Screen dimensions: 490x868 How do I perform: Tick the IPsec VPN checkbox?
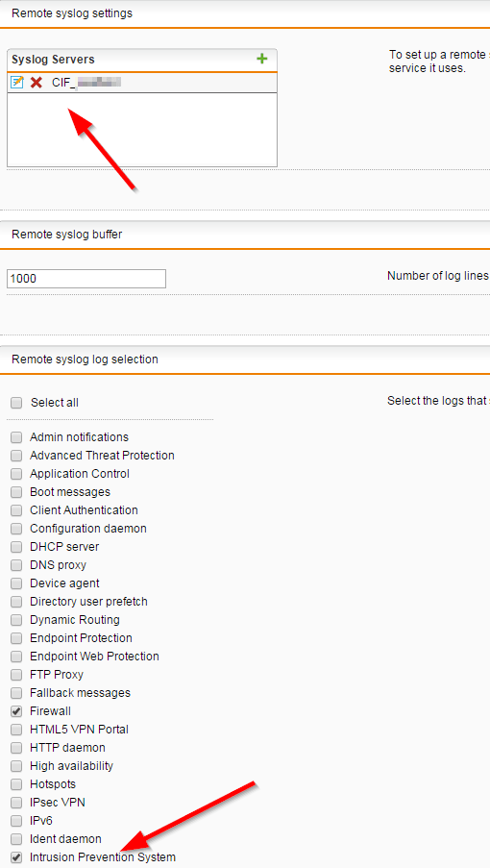[16, 803]
